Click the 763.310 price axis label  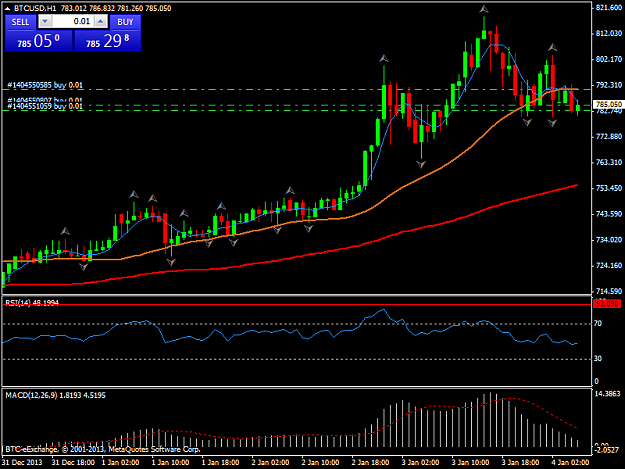pyautogui.click(x=609, y=163)
